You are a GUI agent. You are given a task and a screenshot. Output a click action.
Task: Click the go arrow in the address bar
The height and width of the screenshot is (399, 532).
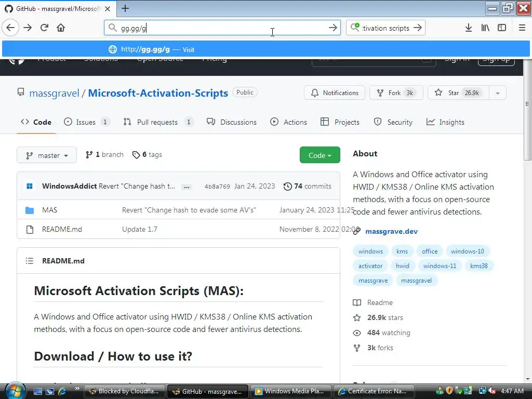pyautogui.click(x=333, y=28)
